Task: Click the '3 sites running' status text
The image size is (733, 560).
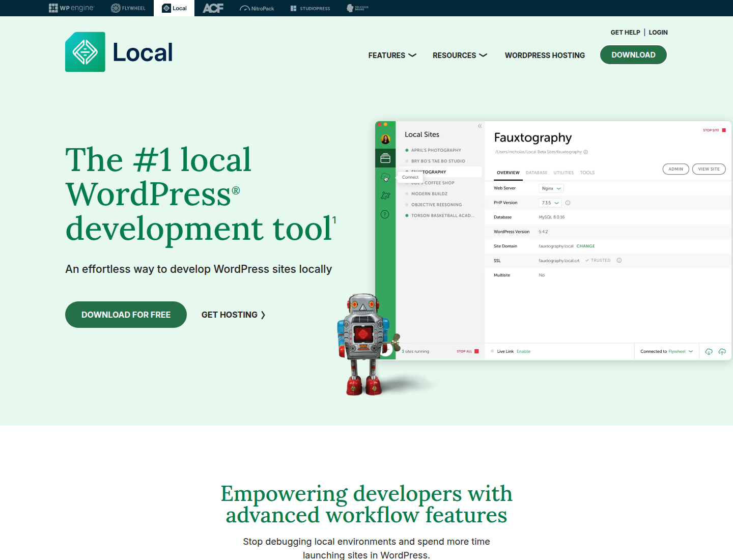Action: (x=415, y=351)
